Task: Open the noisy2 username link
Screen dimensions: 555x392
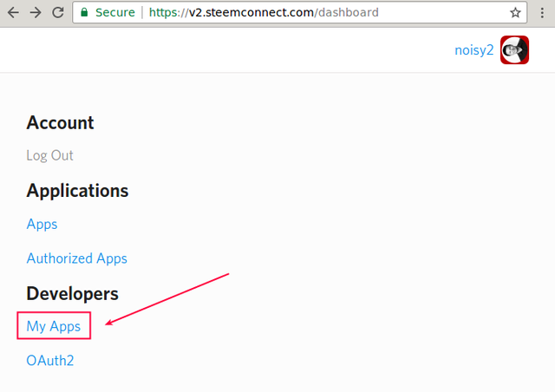Action: click(x=474, y=50)
